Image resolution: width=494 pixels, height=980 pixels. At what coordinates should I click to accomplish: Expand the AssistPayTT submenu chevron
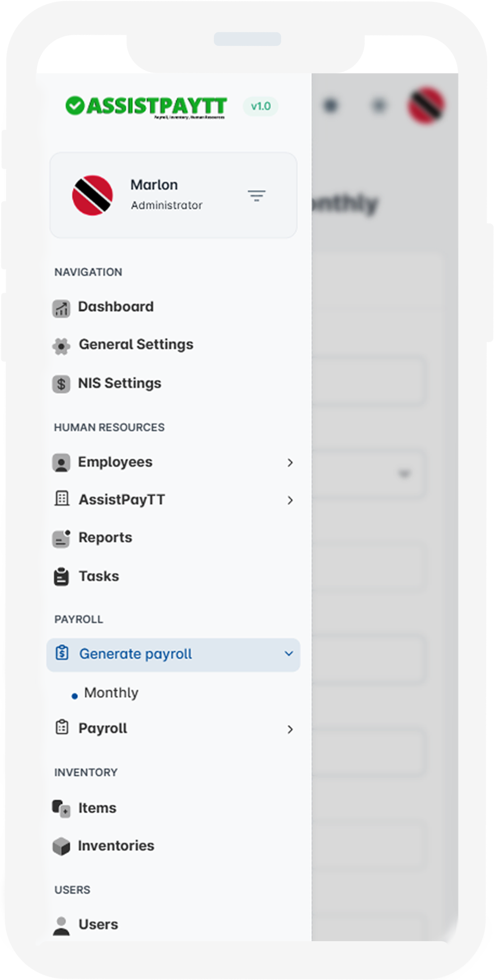tap(290, 500)
